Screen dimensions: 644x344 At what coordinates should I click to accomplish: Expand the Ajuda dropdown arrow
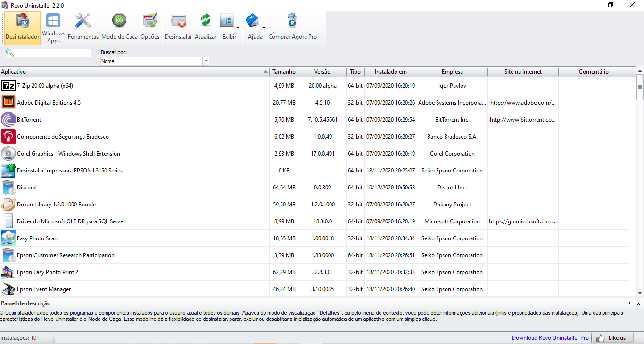(264, 28)
